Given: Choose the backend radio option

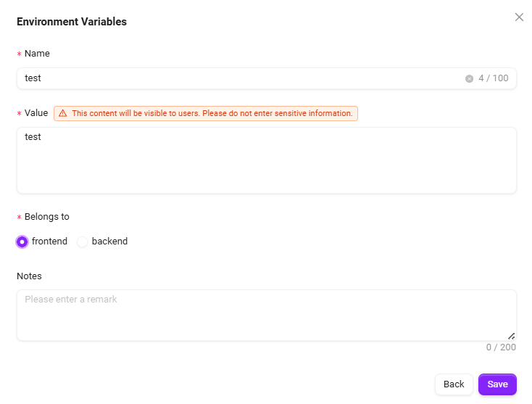Looking at the screenshot, I should [83, 242].
